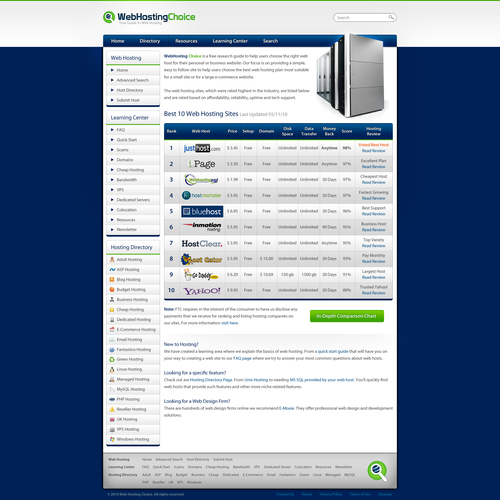Click the footer magnifier logo icon
Screen dimensions: 500x500
pos(377,471)
